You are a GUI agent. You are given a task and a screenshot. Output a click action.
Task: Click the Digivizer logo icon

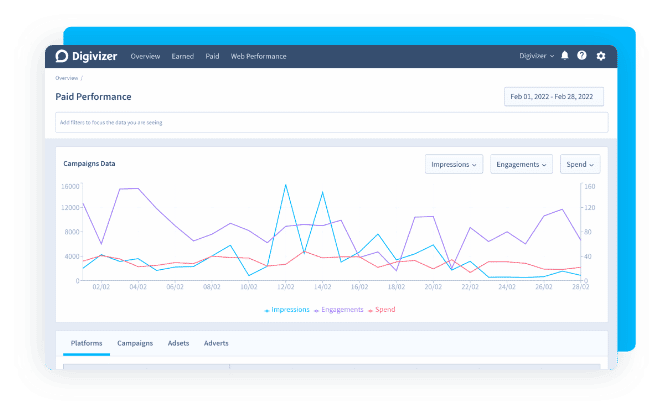(62, 56)
